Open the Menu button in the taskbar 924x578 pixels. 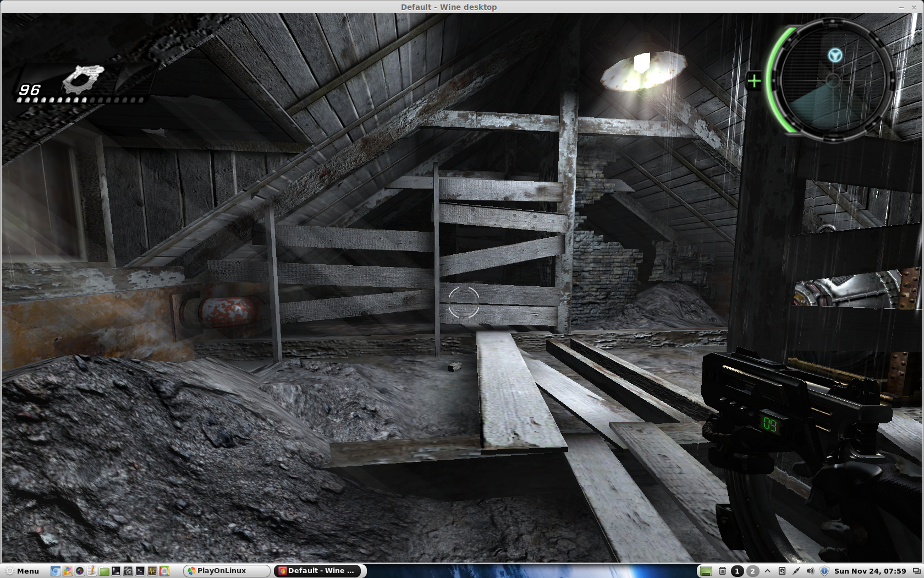[23, 571]
